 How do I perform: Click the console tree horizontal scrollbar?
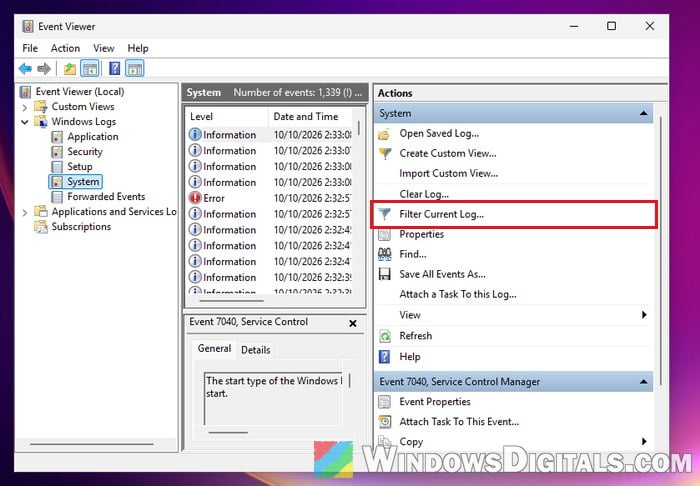coord(92,444)
